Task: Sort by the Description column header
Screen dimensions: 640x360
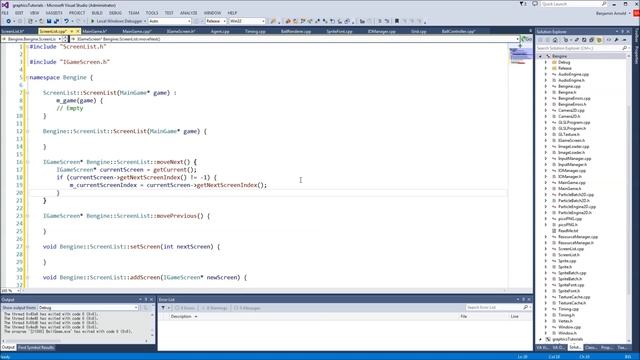Action: point(181,316)
